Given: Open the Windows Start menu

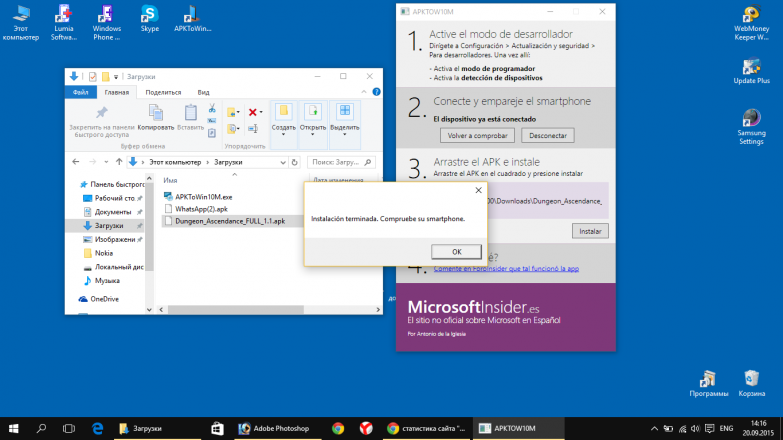Looking at the screenshot, I should click(x=13, y=429).
